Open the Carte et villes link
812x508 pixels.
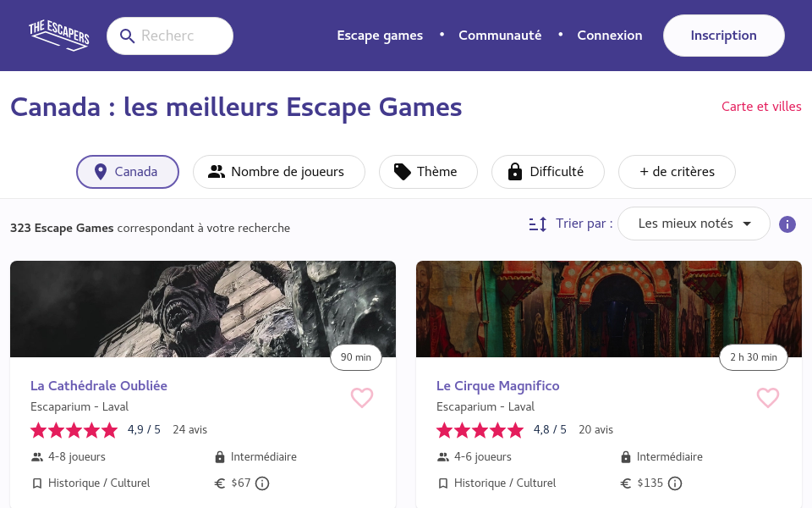point(761,107)
